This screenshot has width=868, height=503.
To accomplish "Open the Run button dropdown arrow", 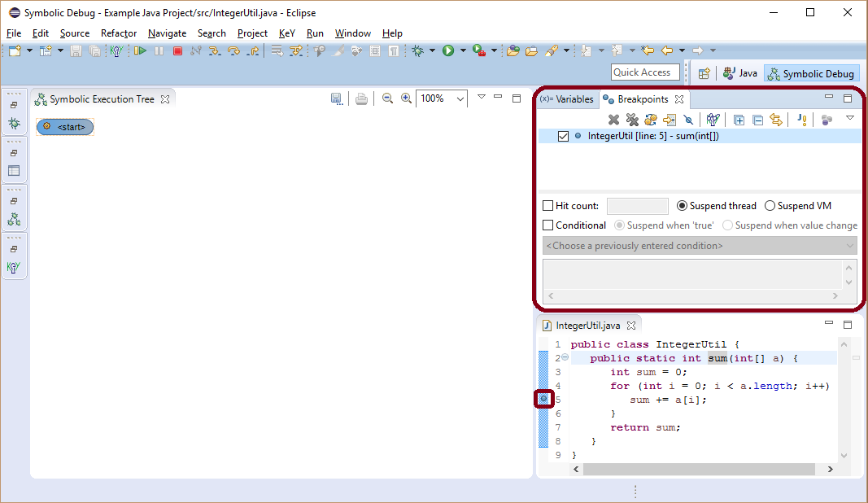I will [x=463, y=51].
